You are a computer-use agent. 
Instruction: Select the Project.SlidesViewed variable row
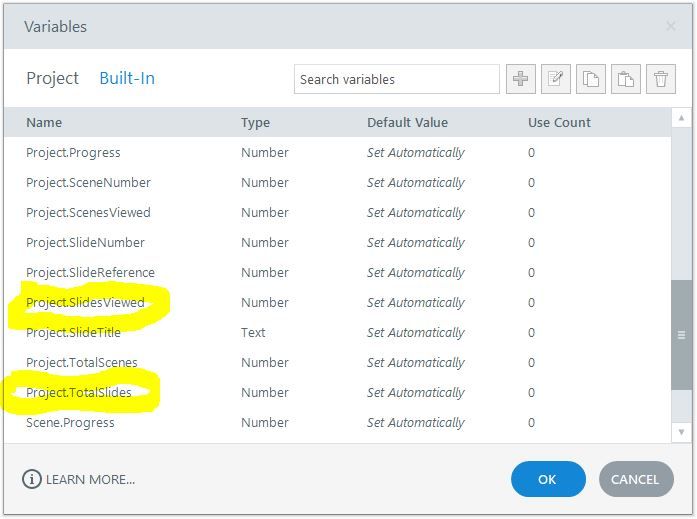pos(86,302)
